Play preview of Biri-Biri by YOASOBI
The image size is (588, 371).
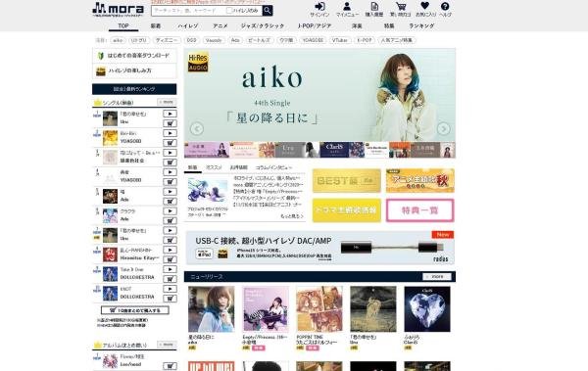tap(170, 133)
